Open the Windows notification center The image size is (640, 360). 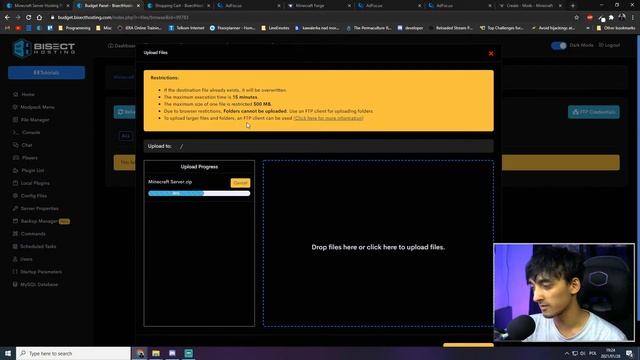[x=629, y=353]
